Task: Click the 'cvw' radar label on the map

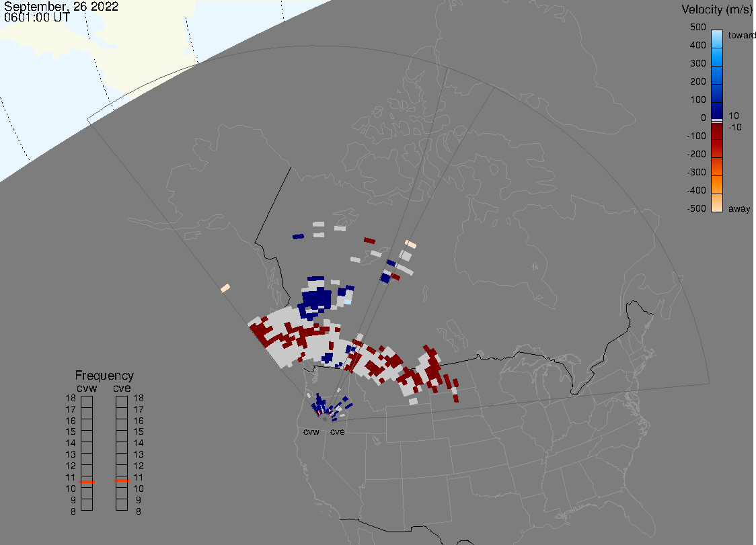Action: coord(311,431)
